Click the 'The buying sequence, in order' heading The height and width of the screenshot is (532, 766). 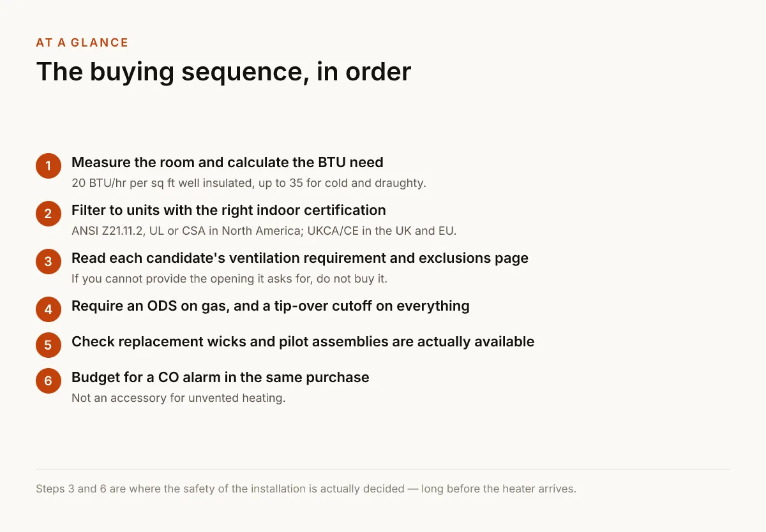point(223,71)
